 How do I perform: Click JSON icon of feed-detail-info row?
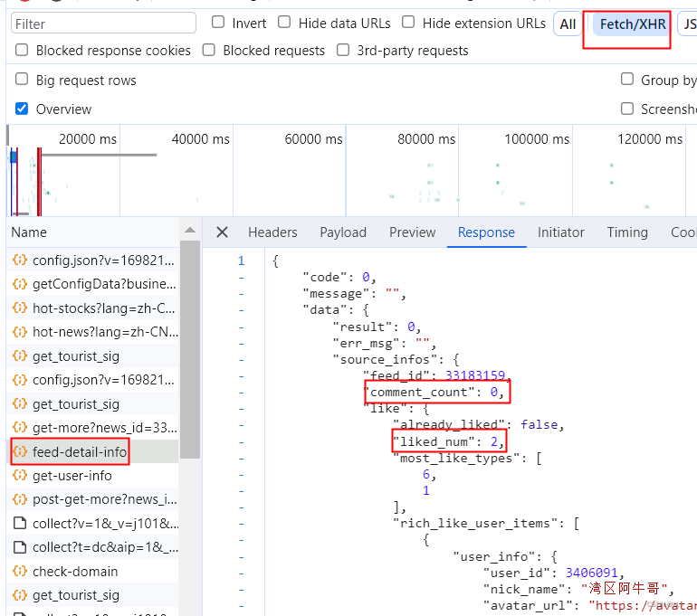(x=20, y=451)
